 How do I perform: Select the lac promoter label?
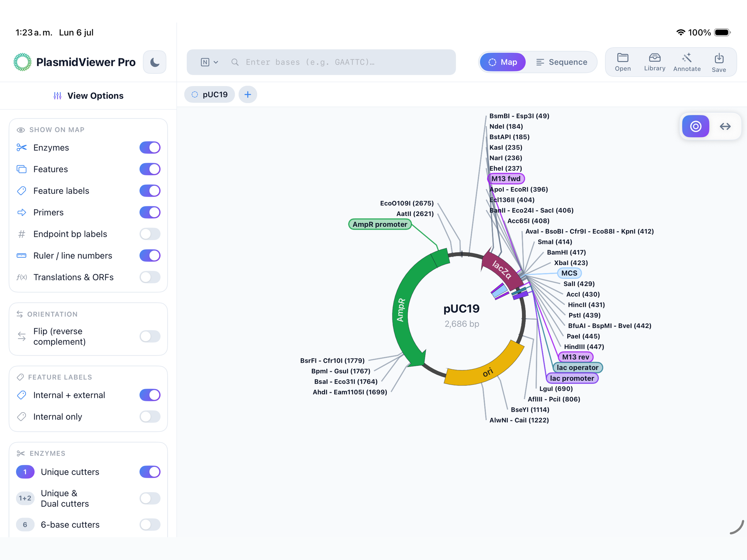[572, 378]
